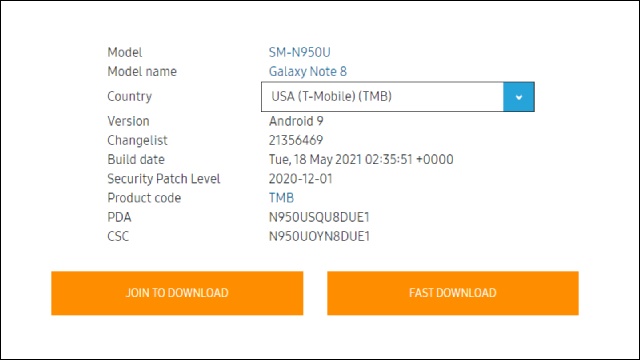Click the Model name label
This screenshot has width=640, height=360.
[x=142, y=71]
